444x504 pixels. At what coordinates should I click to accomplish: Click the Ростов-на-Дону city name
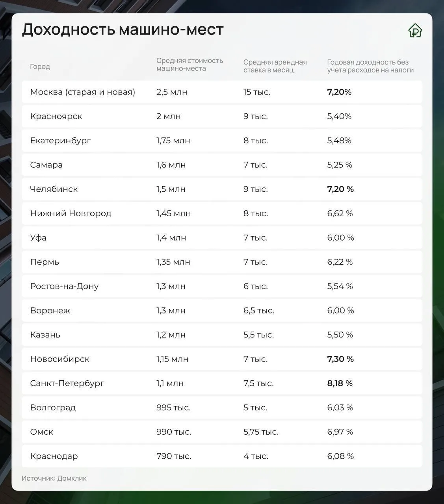[64, 286]
